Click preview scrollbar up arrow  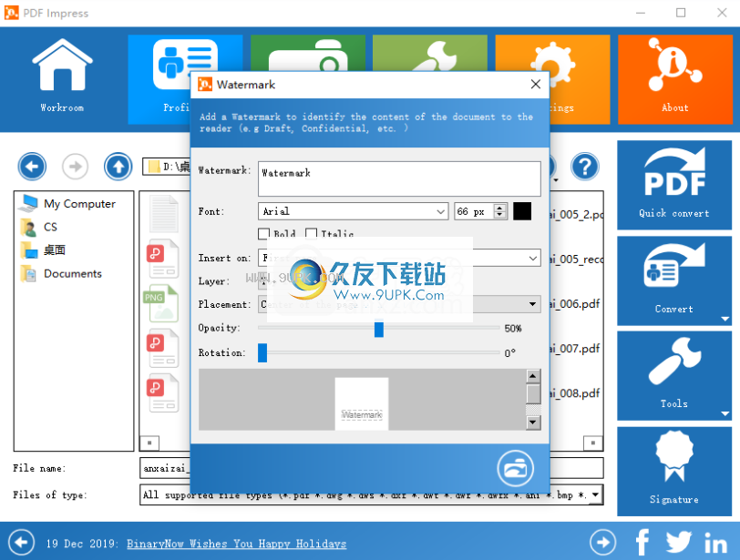click(533, 376)
